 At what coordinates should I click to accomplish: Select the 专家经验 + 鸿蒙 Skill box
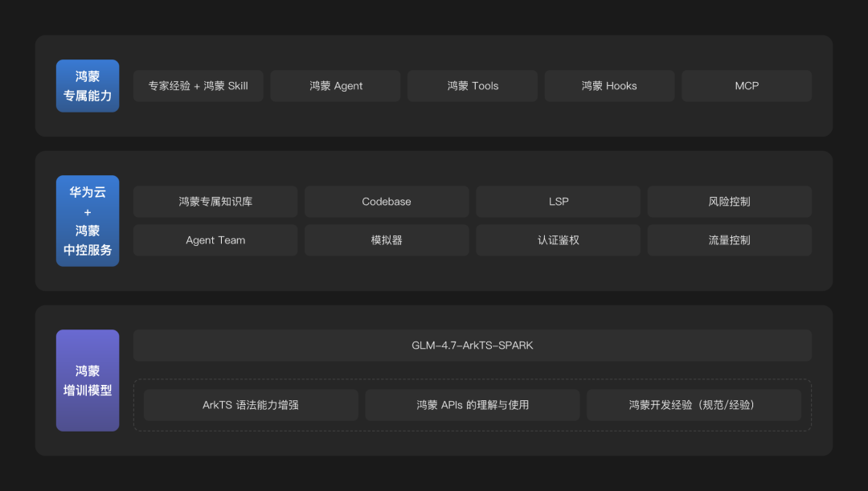(x=199, y=86)
